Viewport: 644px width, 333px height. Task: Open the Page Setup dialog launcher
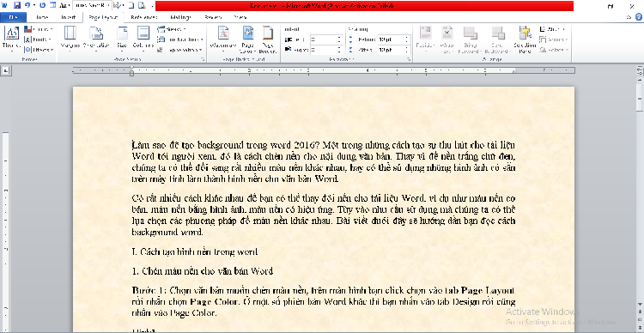[x=203, y=59]
